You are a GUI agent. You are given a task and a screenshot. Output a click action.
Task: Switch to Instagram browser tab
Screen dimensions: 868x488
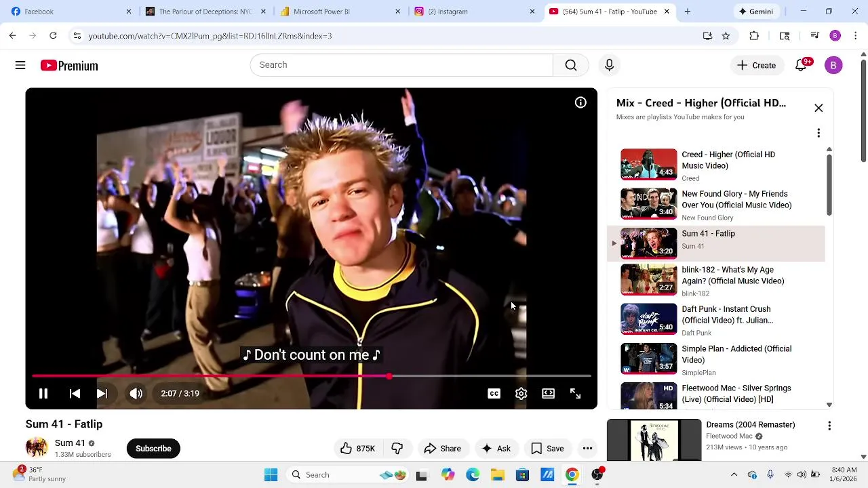(475, 12)
